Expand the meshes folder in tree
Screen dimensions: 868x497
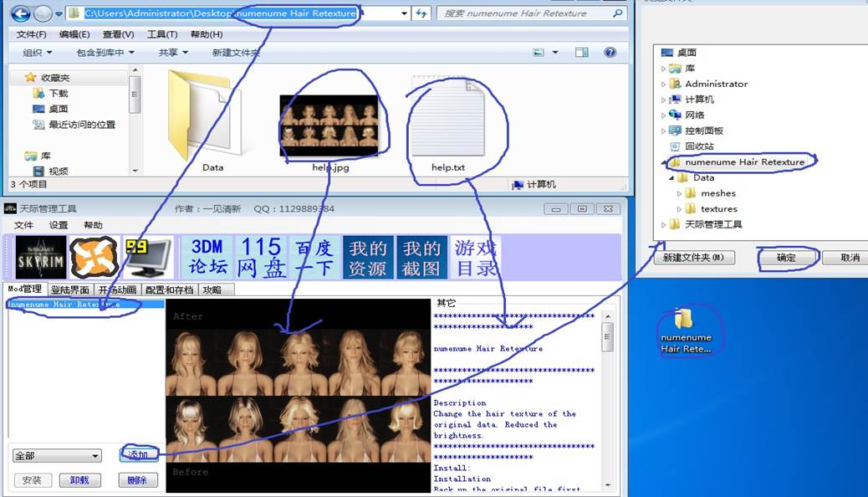click(679, 193)
